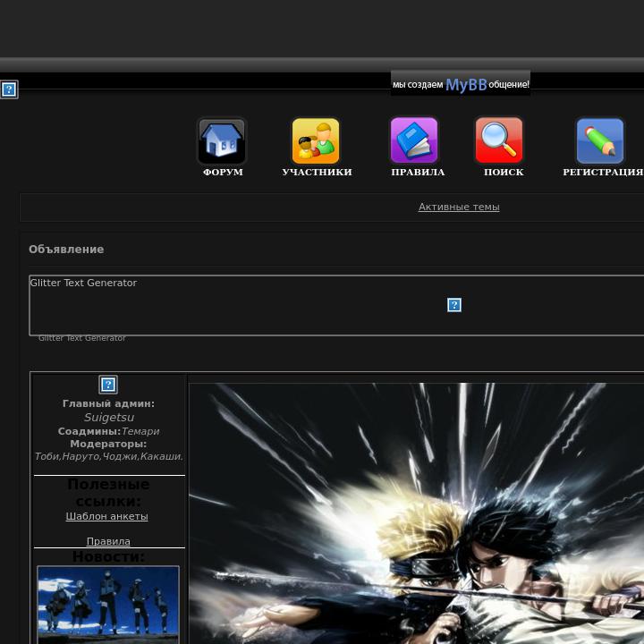Open the Регистрация pencil icon
The width and height of the screenshot is (644, 644).
[600, 141]
